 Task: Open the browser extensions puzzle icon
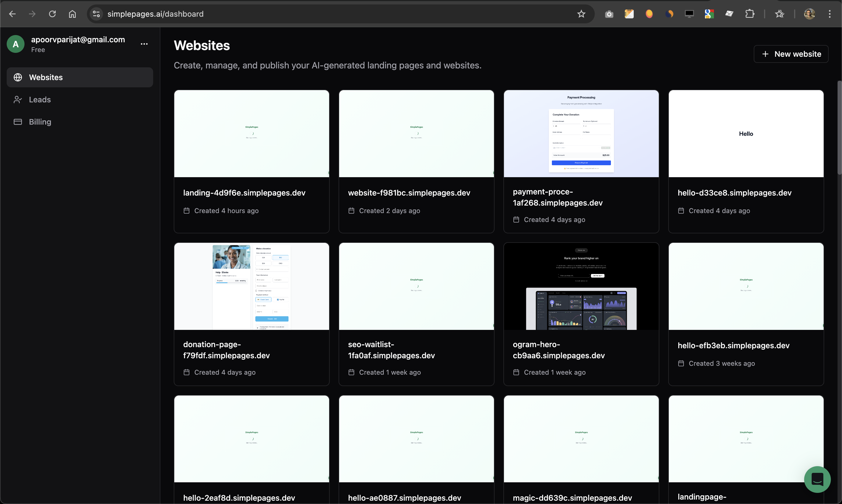[x=750, y=14]
